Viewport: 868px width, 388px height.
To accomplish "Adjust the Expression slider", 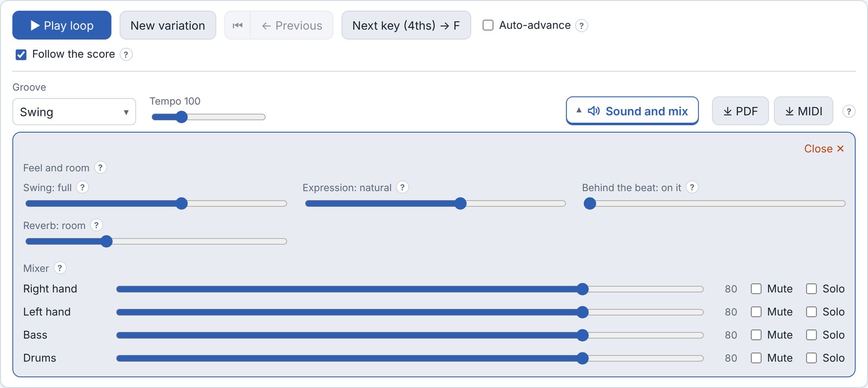I will (436, 204).
